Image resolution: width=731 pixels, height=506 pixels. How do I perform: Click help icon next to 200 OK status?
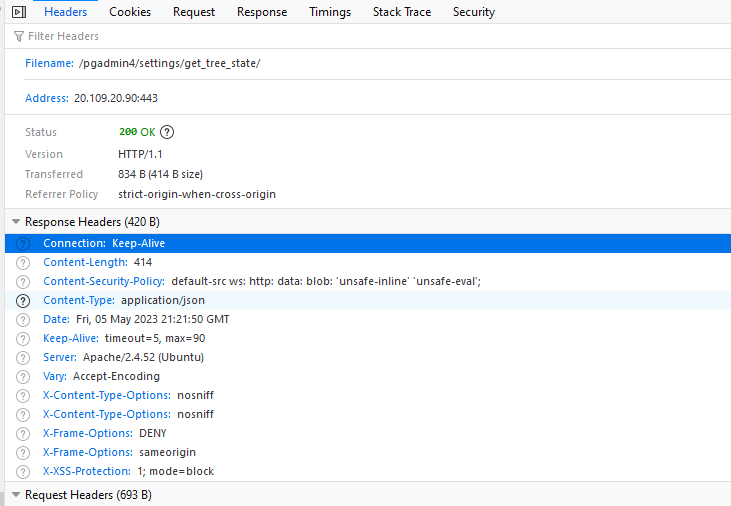coord(167,132)
